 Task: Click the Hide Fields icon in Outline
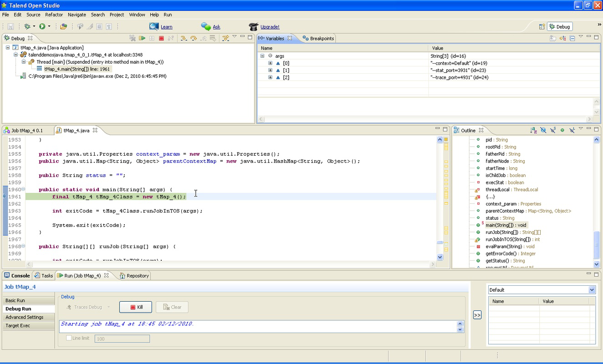[x=543, y=130]
